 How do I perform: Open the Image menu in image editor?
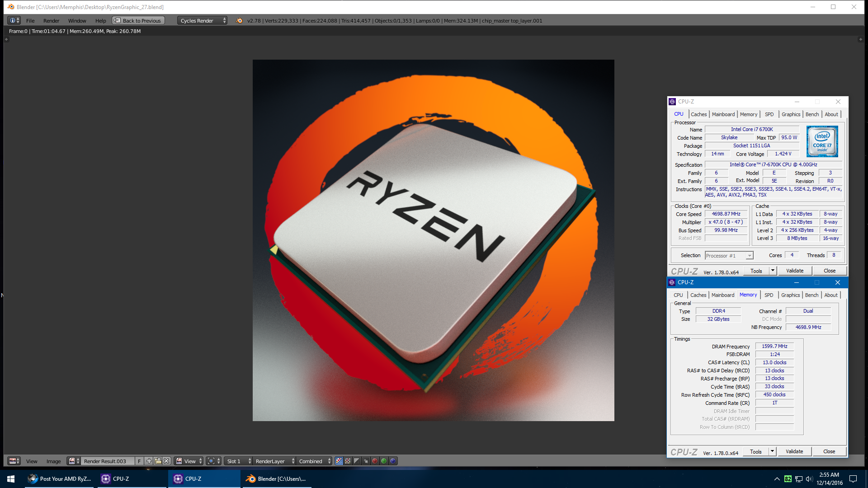tap(53, 461)
